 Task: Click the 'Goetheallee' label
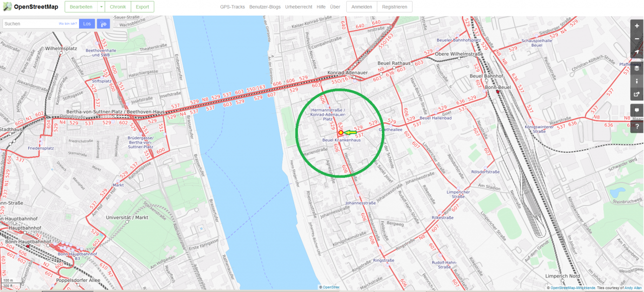pyautogui.click(x=390, y=129)
